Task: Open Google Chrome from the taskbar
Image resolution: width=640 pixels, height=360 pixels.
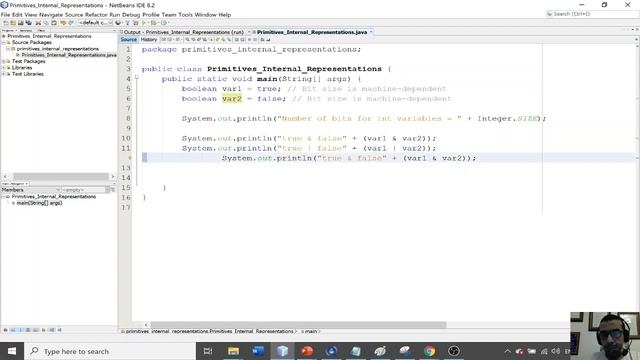Action: click(429, 351)
